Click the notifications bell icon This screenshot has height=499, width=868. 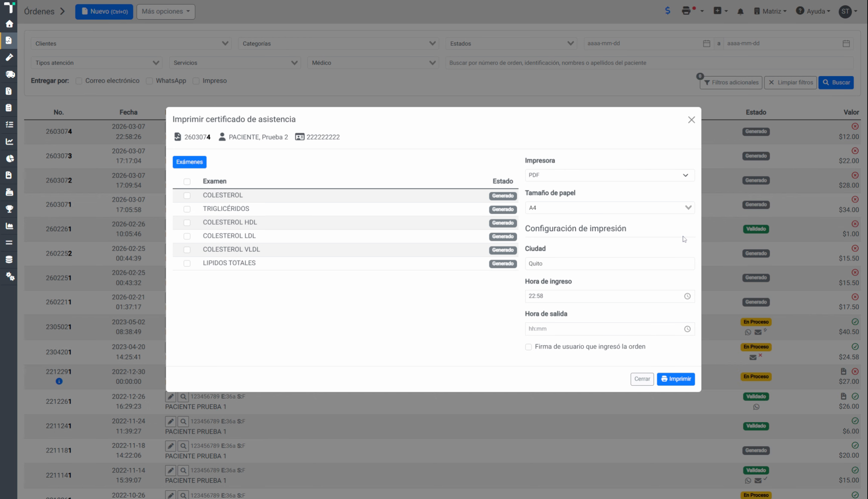point(740,11)
